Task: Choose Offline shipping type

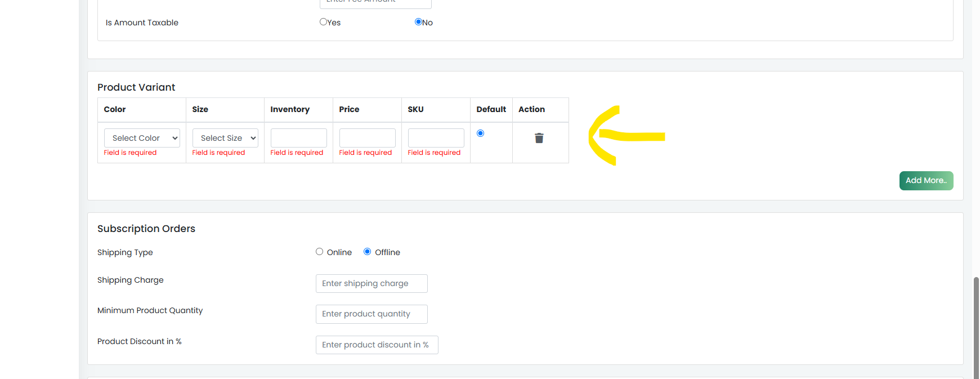Action: [x=367, y=252]
